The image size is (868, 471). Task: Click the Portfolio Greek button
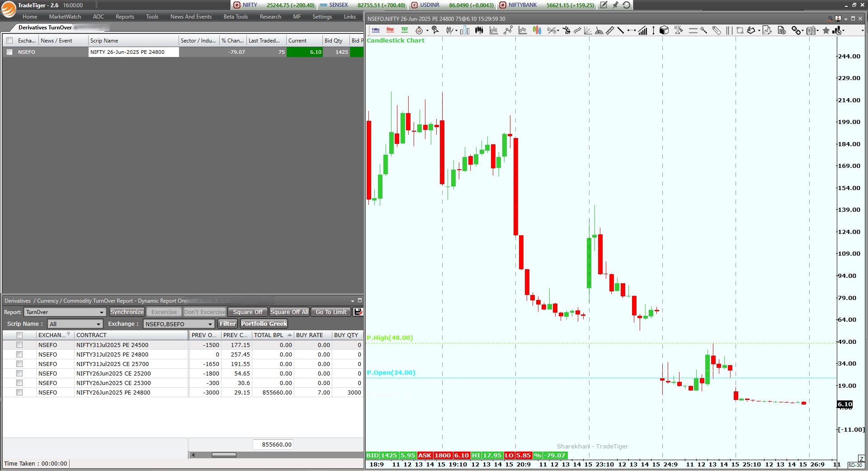264,324
